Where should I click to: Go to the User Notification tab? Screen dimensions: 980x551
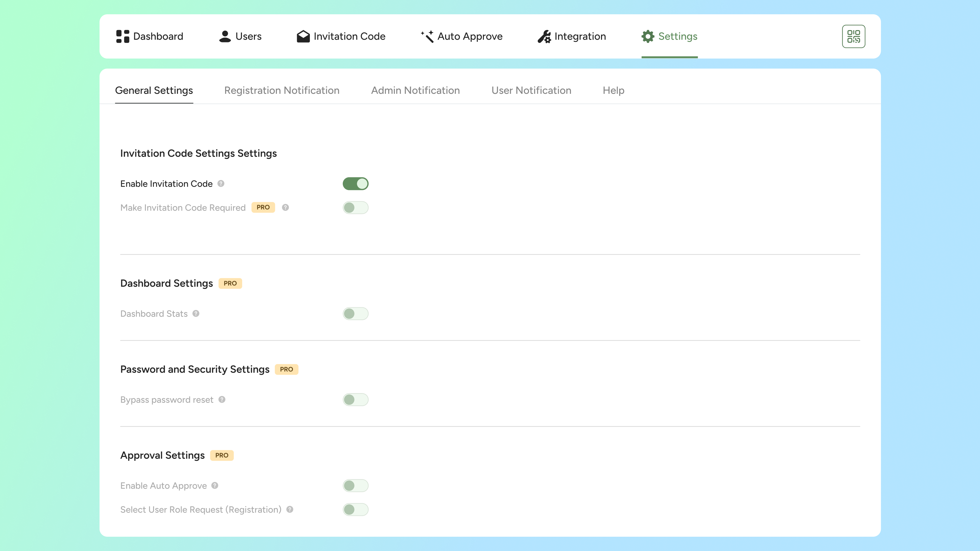coord(531,91)
